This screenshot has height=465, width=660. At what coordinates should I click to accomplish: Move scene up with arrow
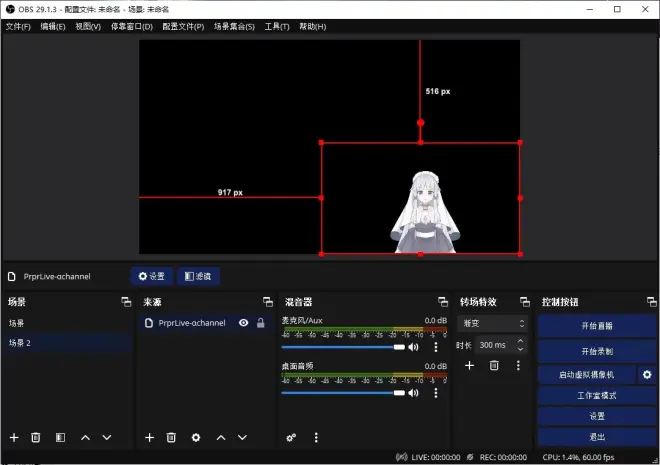[85, 438]
